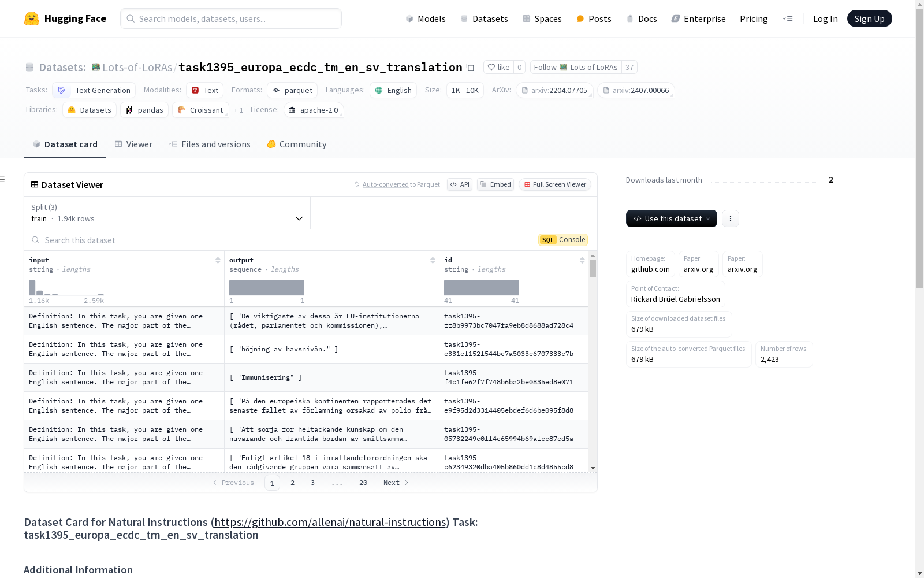Open Full Screen Viewer
The image size is (924, 578).
pos(555,184)
